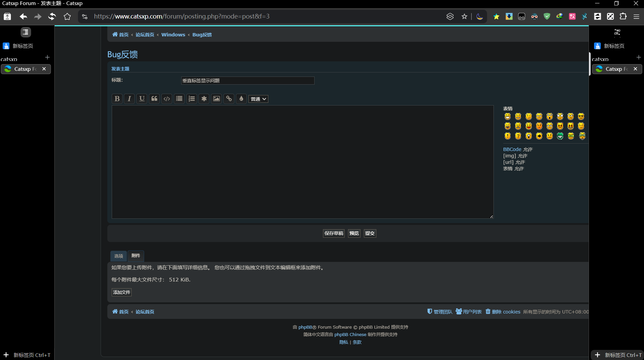Open 首页 link in top breadcrumb
644x360 pixels.
pyautogui.click(x=120, y=35)
